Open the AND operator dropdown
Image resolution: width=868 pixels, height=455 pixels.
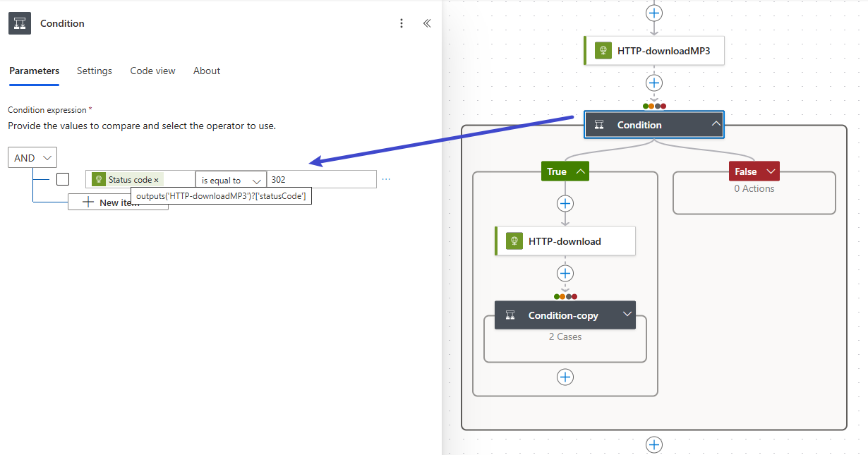[x=32, y=157]
